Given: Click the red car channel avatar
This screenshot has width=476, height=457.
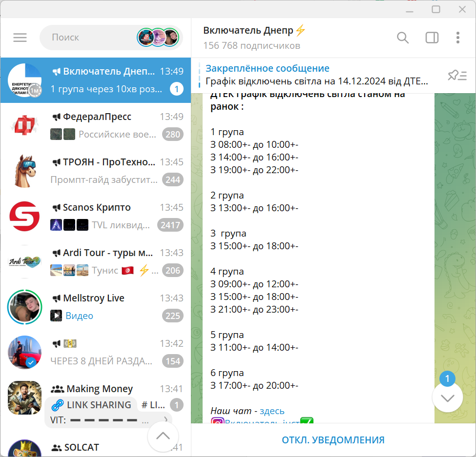Looking at the screenshot, I should [x=24, y=352].
